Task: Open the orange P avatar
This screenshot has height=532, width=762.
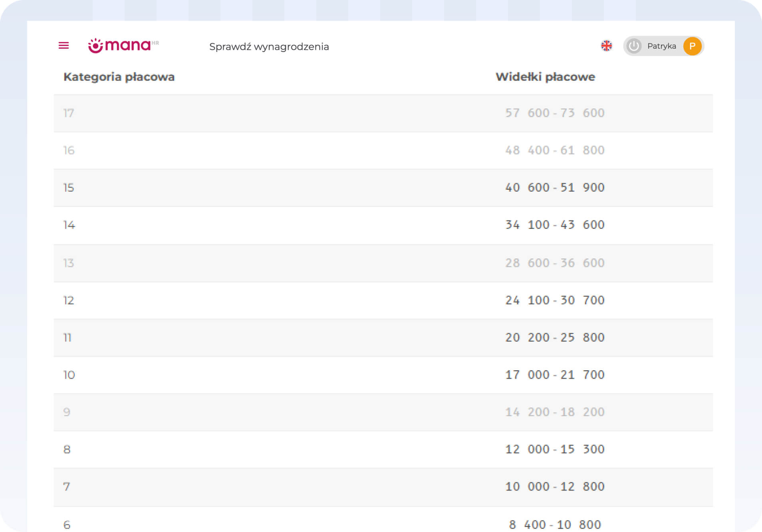Action: (692, 46)
